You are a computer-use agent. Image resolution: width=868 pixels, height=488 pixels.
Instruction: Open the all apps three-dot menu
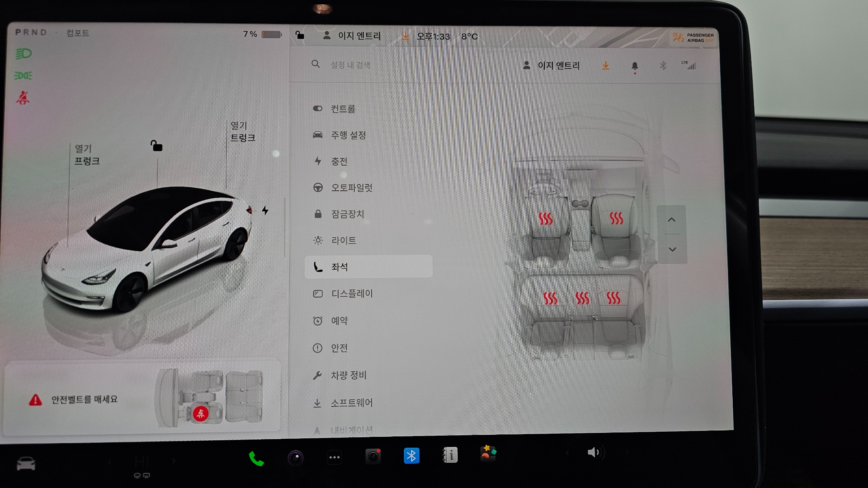click(x=334, y=457)
